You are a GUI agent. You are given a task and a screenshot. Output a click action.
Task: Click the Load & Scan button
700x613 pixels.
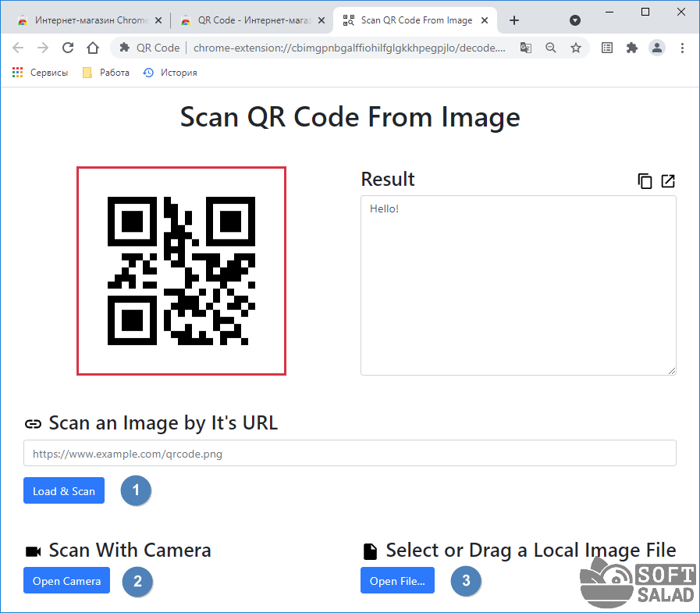pyautogui.click(x=64, y=491)
